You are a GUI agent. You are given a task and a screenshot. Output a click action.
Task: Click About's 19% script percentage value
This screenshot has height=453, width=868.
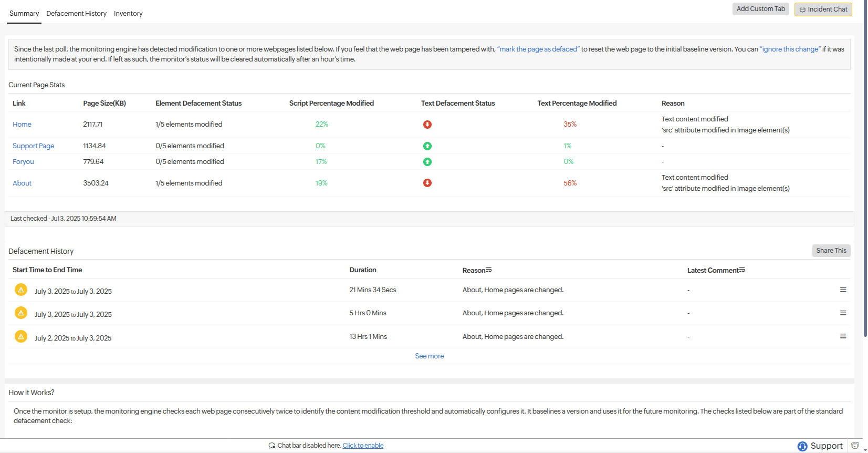click(x=321, y=183)
